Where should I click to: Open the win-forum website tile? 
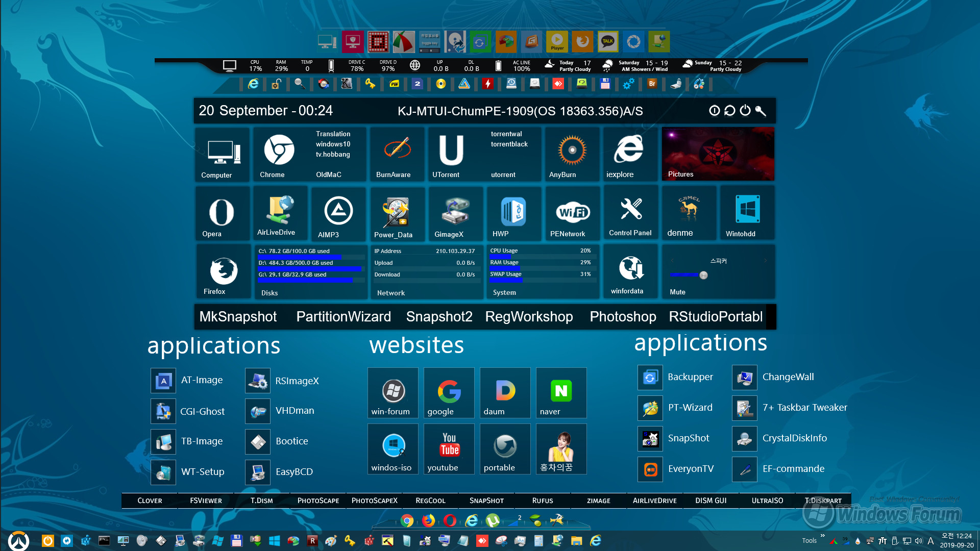click(x=393, y=393)
